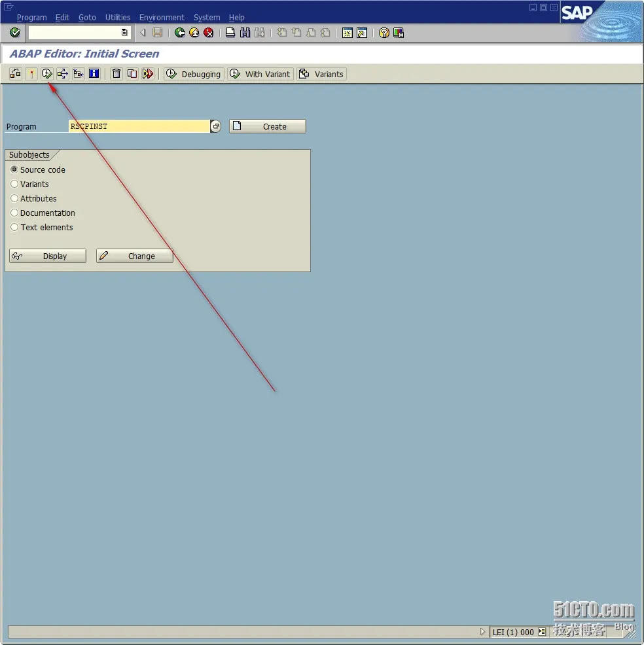This screenshot has height=645, width=644.
Task: Click the Program name field containing RSCPINST
Action: (x=139, y=126)
